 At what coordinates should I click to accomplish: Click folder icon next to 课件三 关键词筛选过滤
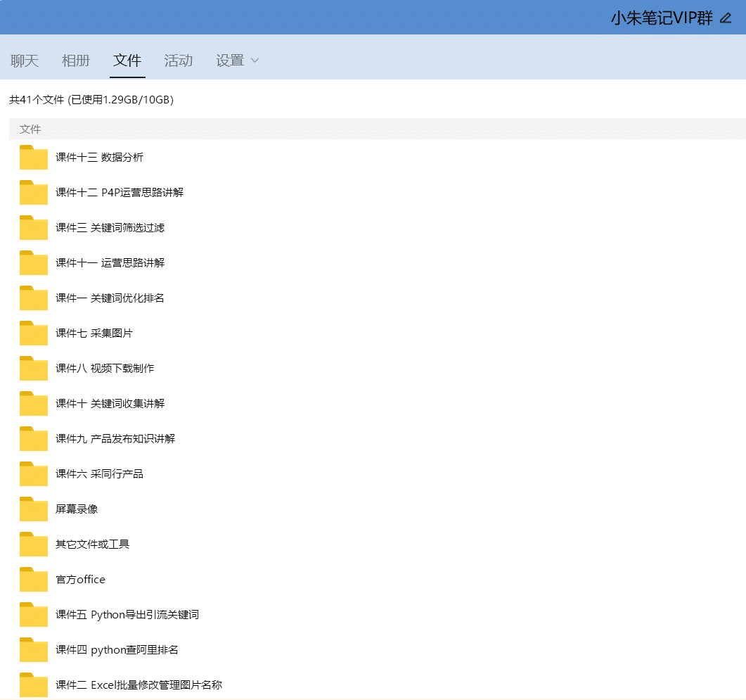(x=34, y=228)
